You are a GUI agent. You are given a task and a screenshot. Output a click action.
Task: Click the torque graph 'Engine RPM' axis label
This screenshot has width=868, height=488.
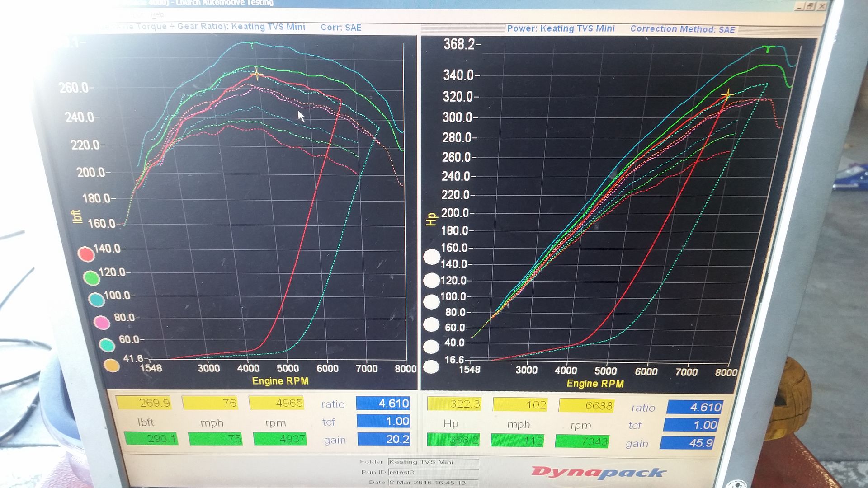pyautogui.click(x=280, y=381)
